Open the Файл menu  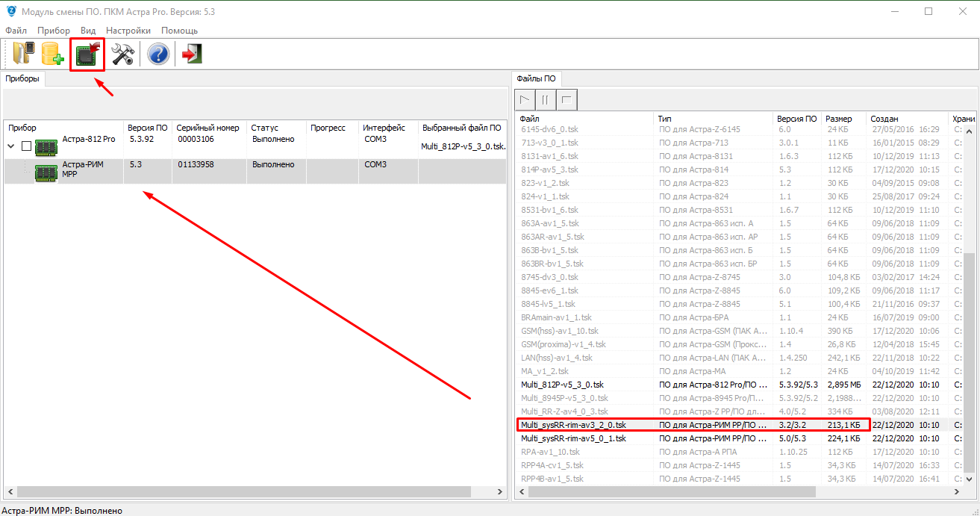[x=16, y=31]
